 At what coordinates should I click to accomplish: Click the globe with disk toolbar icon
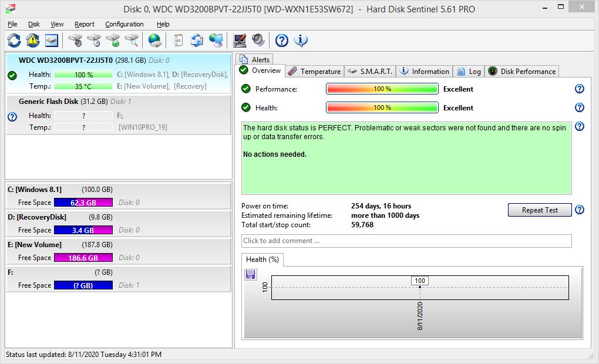click(154, 40)
